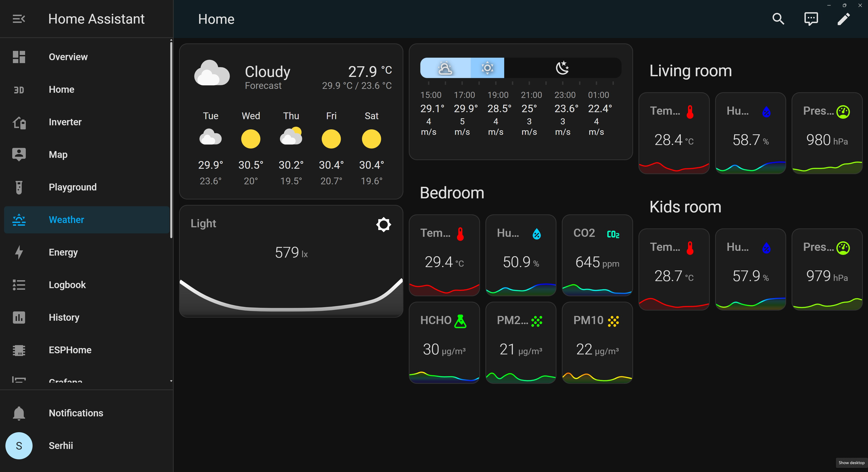Expand the Grafana sidebar entry
The image size is (868, 472).
pyautogui.click(x=171, y=381)
